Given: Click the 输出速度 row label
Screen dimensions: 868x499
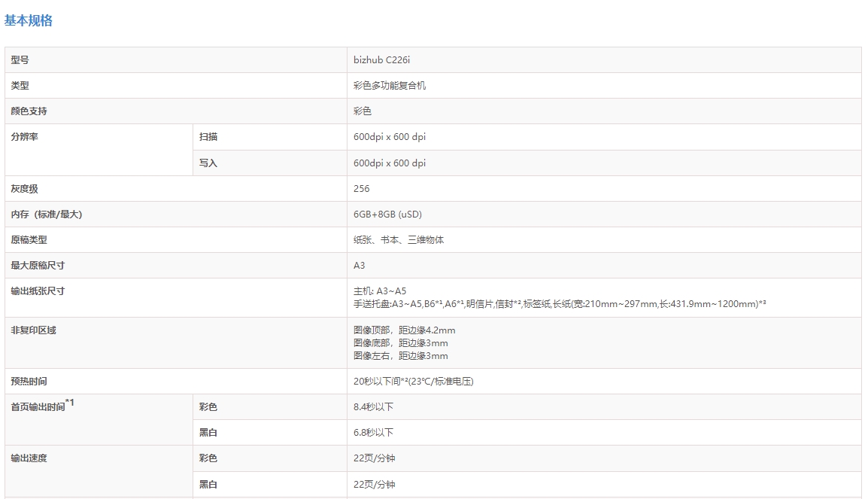Looking at the screenshot, I should [x=29, y=458].
